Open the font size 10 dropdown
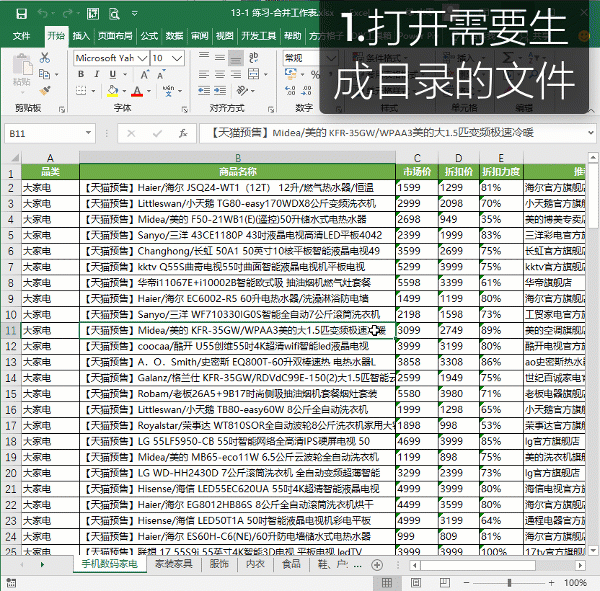Viewport: 600px width, 591px height. point(177,58)
